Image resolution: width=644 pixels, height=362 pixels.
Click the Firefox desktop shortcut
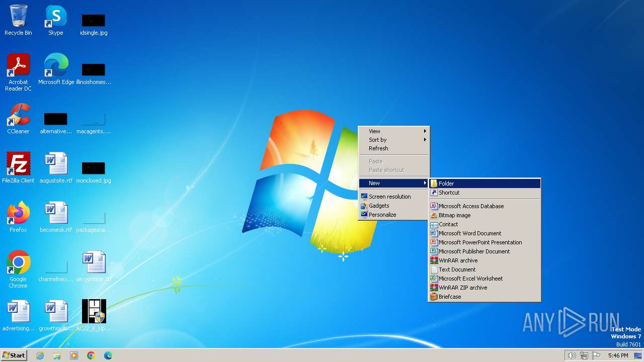point(18,217)
